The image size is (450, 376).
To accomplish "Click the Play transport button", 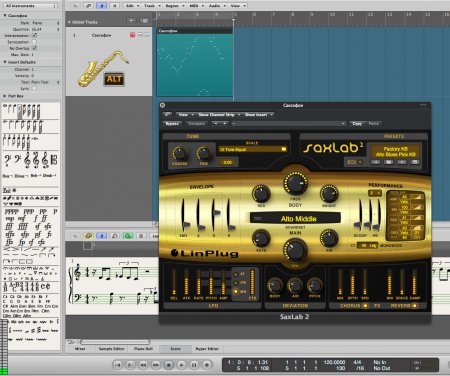I will 181,365.
